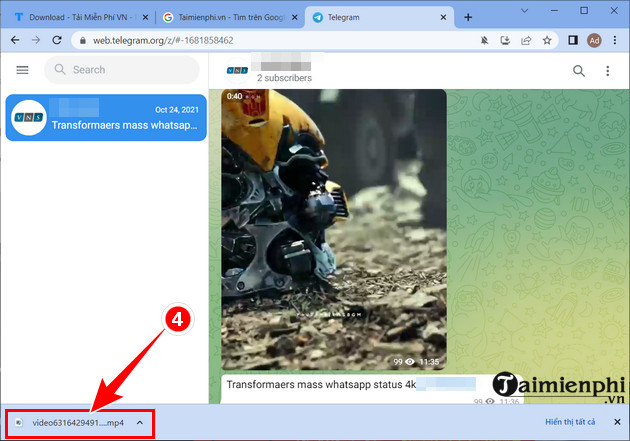Viewport: 630px width, 441px height.
Task: Click the muted notifications bell icon
Action: tap(485, 40)
